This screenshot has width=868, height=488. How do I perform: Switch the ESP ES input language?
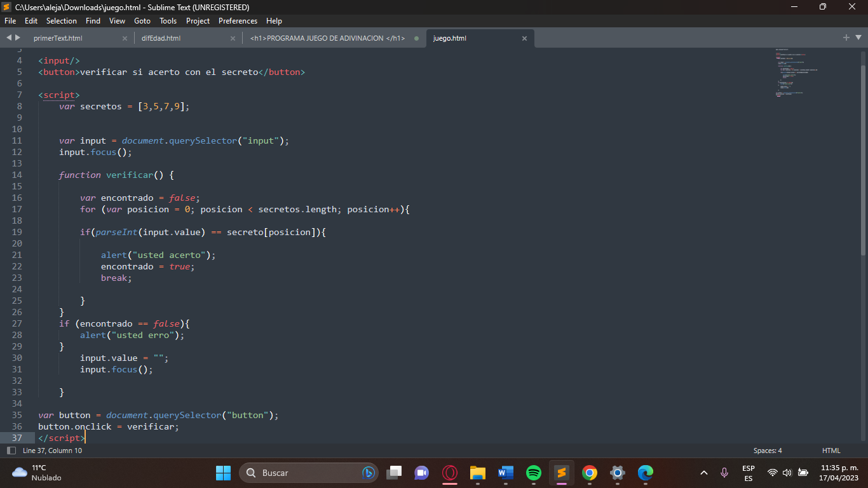click(x=749, y=473)
